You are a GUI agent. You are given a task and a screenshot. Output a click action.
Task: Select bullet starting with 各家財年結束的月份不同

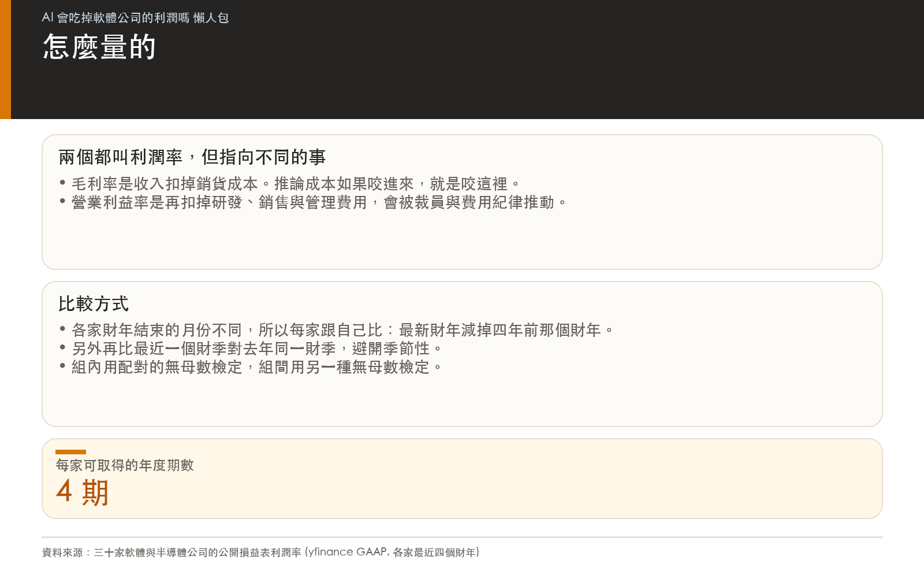336,330
